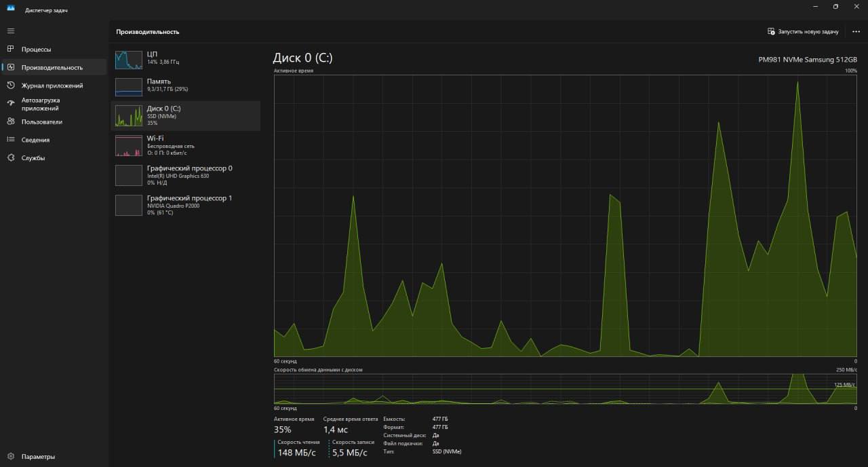This screenshot has width=868, height=467.
Task: Collapse the navigation with the hamburger icon
Action: [x=11, y=31]
